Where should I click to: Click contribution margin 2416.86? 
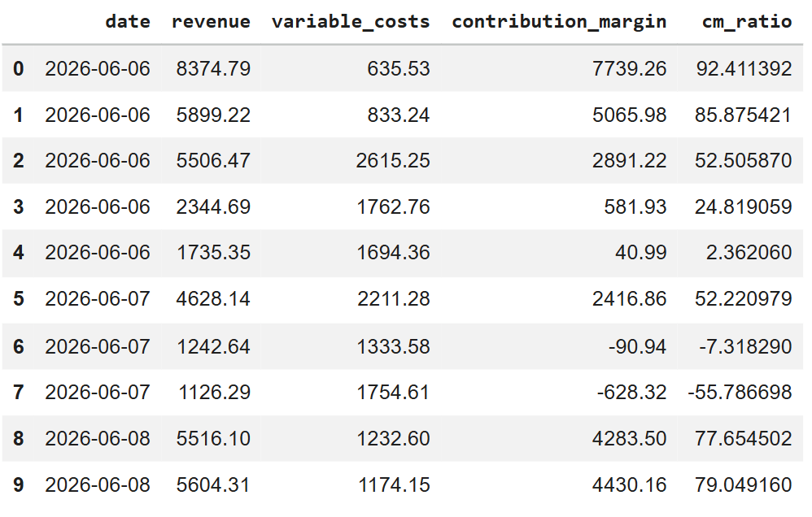pos(629,298)
